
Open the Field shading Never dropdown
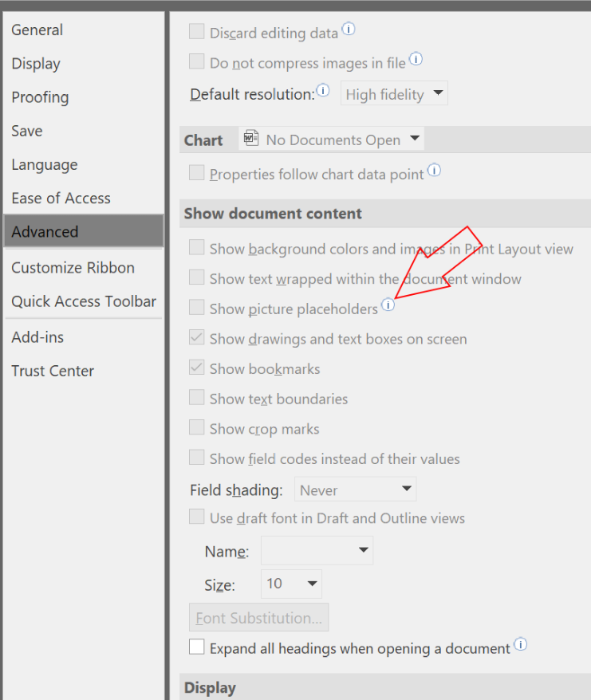[356, 490]
